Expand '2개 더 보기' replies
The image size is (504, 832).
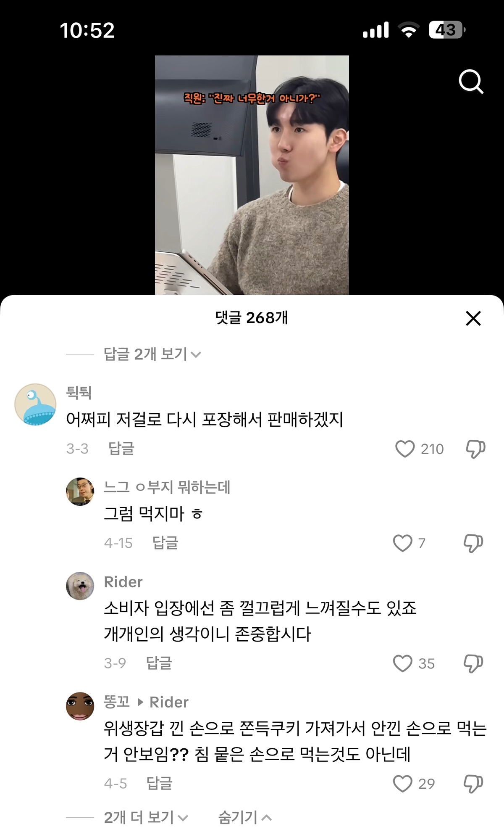[145, 817]
